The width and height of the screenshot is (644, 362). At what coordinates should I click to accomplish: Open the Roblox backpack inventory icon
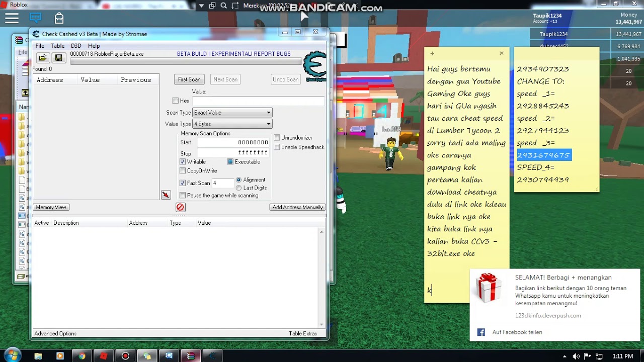click(59, 19)
